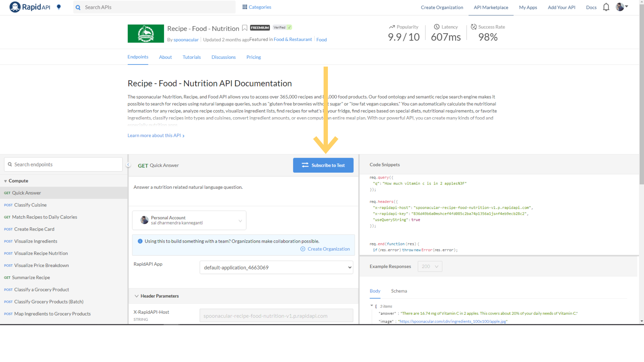Focus the Search APIs field

point(154,7)
